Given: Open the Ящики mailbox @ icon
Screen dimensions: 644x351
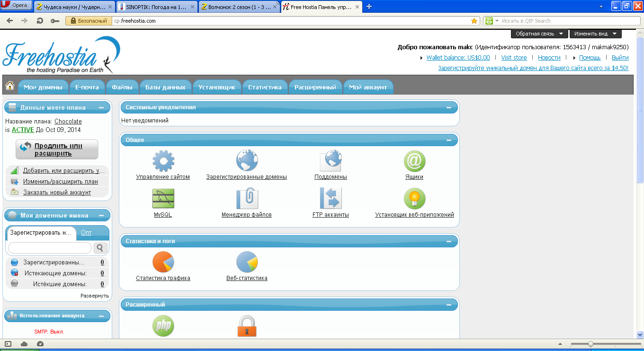Looking at the screenshot, I should click(x=414, y=161).
